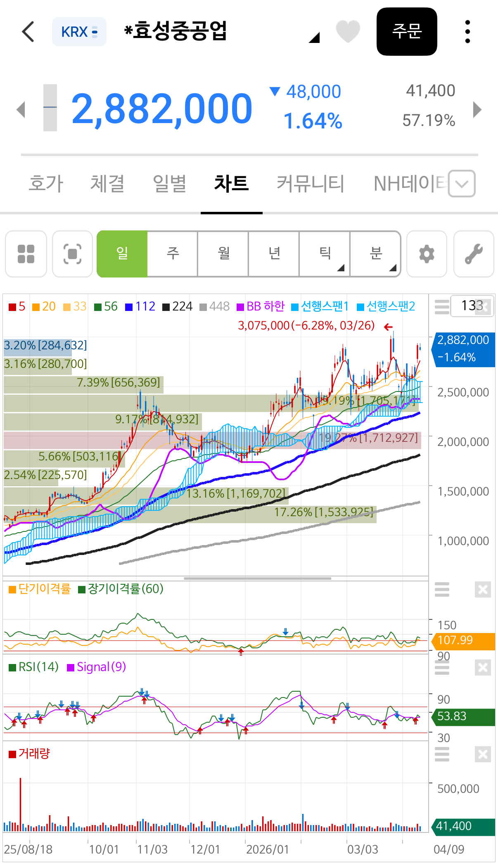
Task: Open the chart tools wrench icon
Action: click(474, 254)
